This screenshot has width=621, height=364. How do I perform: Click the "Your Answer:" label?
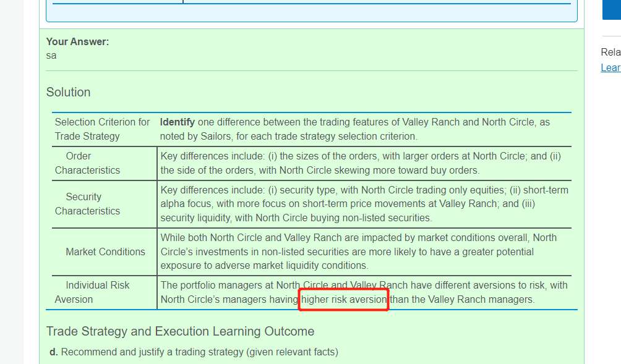pos(78,41)
